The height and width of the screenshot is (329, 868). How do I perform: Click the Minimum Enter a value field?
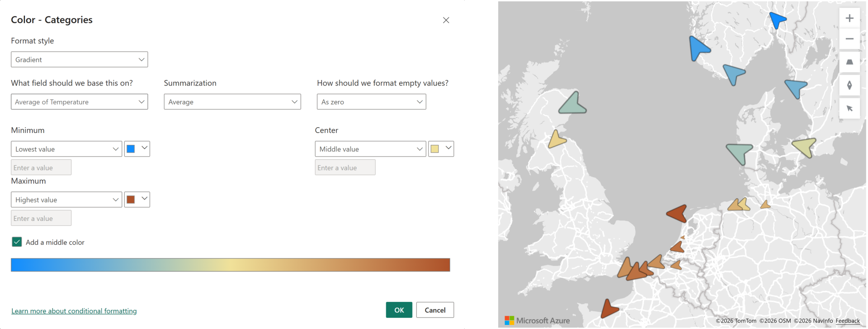tap(41, 167)
